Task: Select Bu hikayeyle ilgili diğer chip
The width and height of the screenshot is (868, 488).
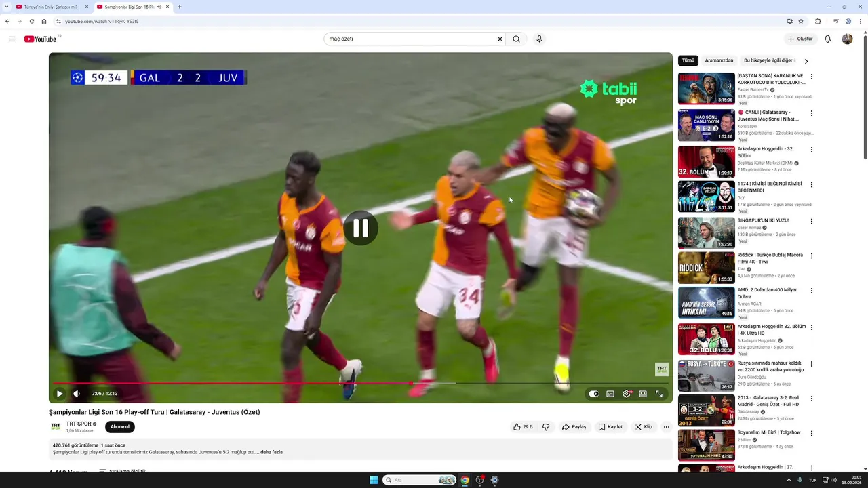Action: pyautogui.click(x=768, y=60)
